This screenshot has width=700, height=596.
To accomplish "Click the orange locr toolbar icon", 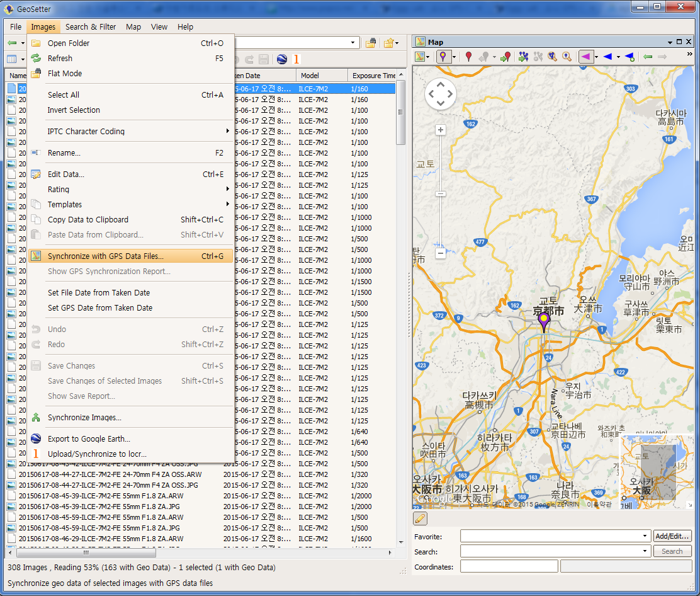I will point(296,59).
